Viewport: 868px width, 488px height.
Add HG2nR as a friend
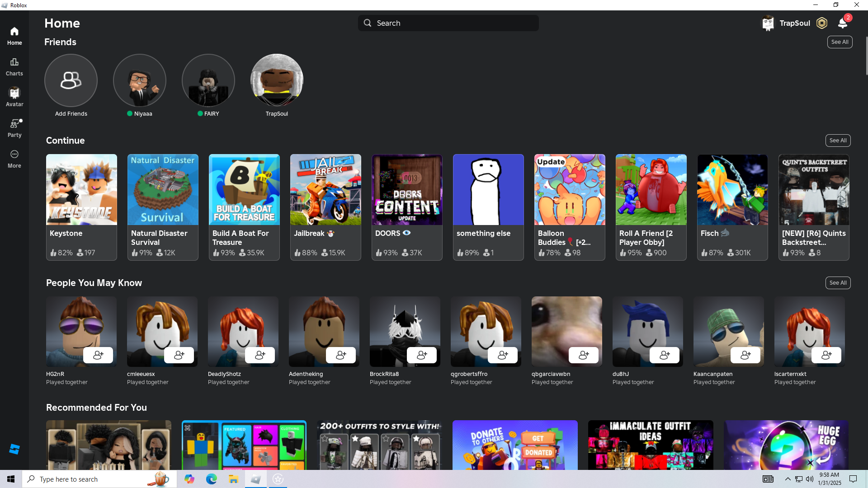[98, 355]
